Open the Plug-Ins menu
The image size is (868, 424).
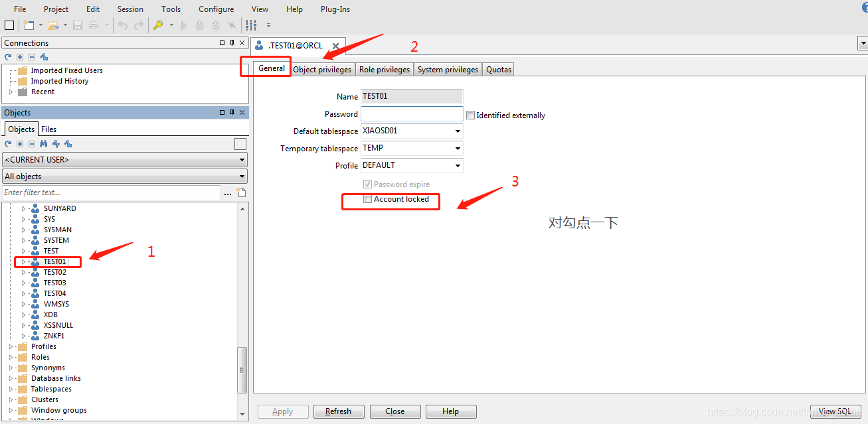click(335, 9)
